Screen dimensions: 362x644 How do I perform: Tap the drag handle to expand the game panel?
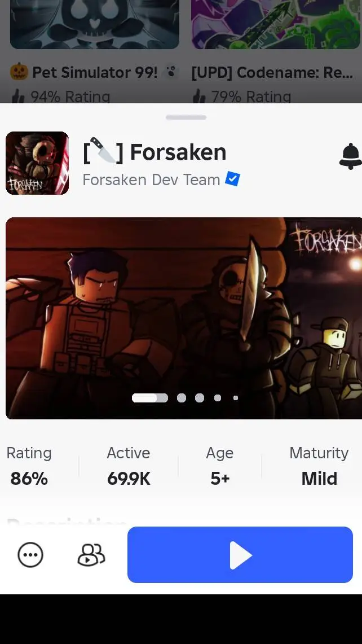[186, 117]
